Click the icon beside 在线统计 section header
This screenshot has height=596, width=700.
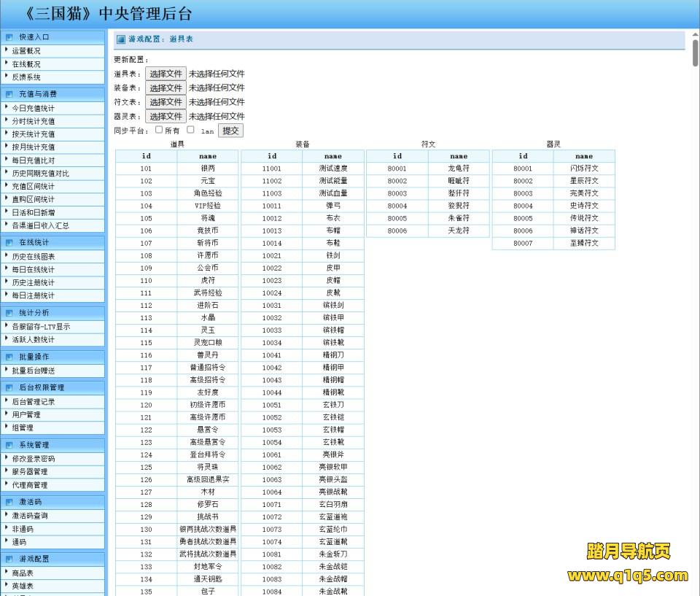pyautogui.click(x=9, y=242)
